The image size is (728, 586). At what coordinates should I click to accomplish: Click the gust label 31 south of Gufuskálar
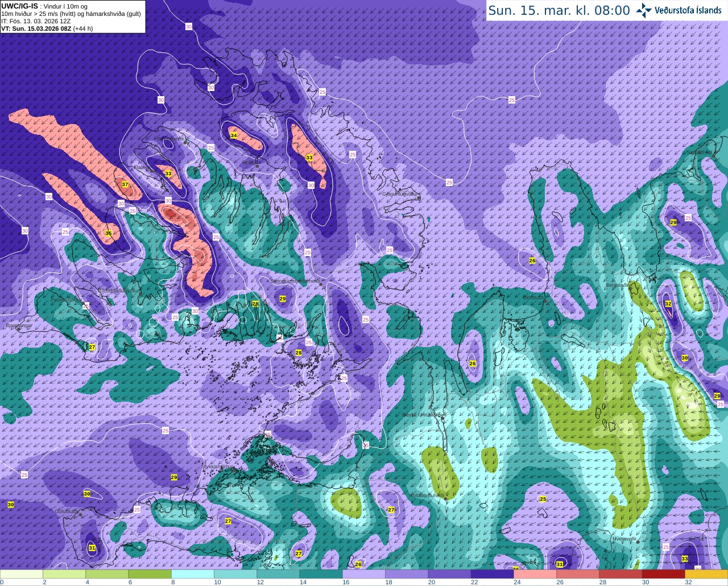click(92, 548)
